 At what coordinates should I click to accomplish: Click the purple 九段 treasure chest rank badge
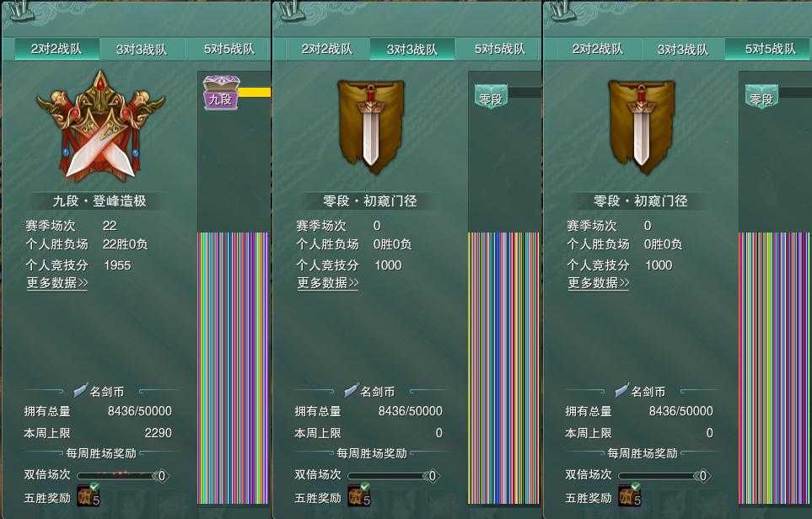[x=221, y=93]
